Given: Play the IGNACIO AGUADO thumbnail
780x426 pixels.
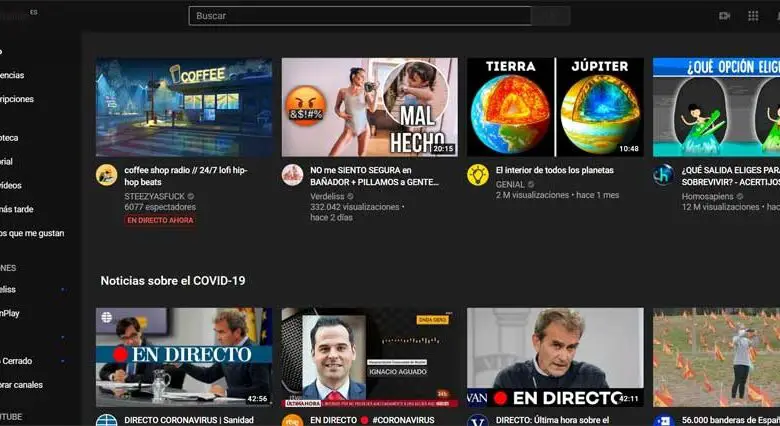Looking at the screenshot, I should coord(370,358).
